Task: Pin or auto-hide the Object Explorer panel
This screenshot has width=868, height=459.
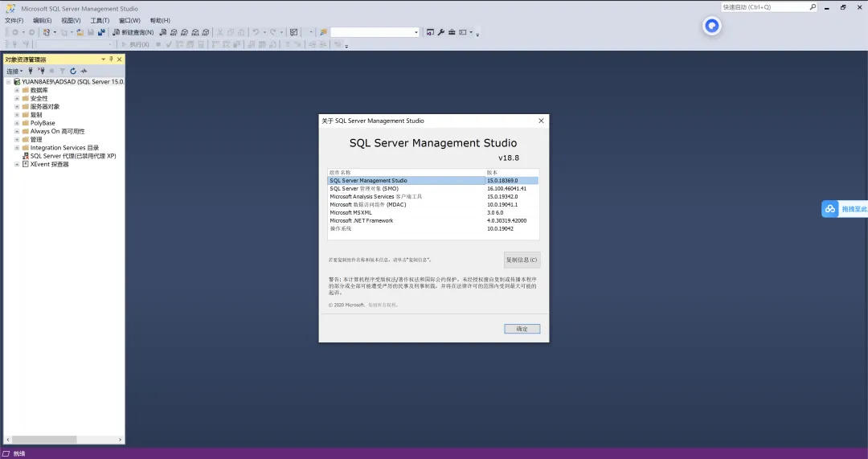Action: pyautogui.click(x=111, y=59)
